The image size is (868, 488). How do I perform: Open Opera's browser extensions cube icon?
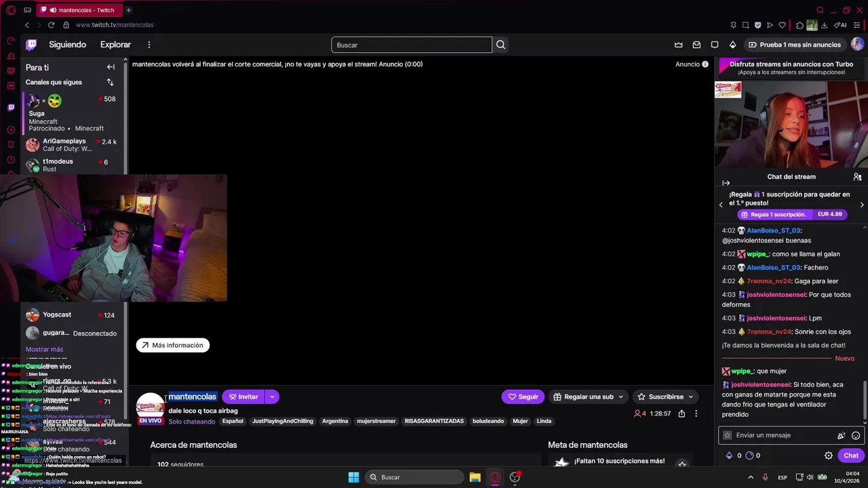(x=800, y=25)
